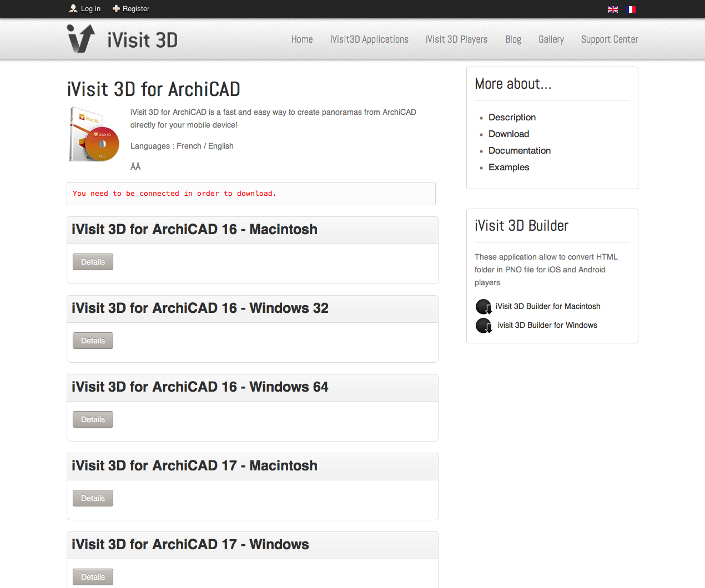Click the Register link
Screen dimensions: 705x588
[x=136, y=9]
